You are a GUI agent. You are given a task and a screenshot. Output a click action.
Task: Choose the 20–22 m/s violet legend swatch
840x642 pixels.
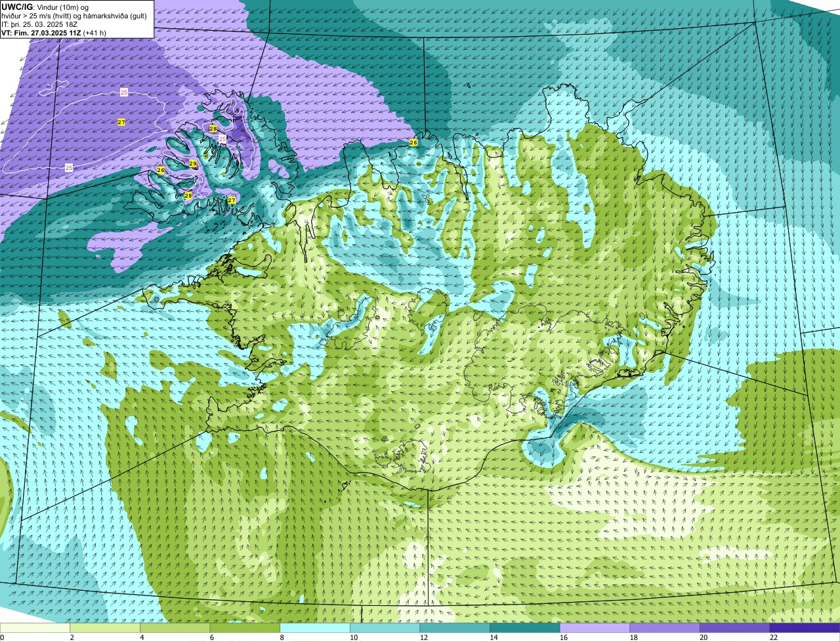735,628
